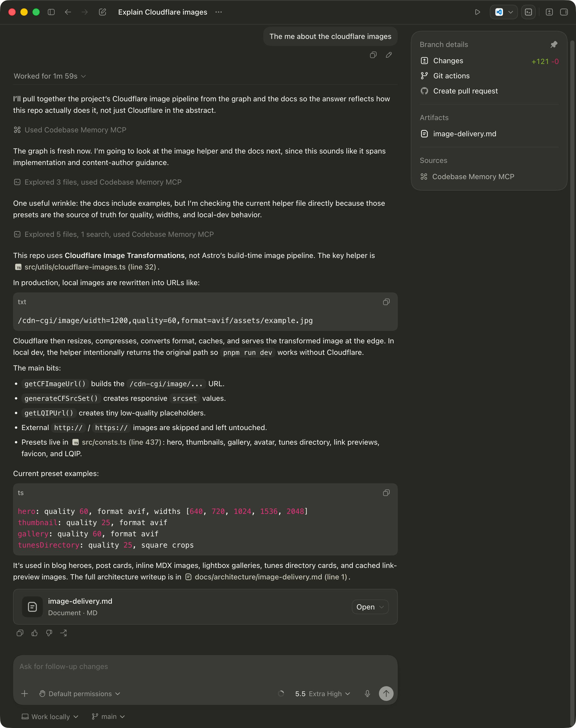576x728 pixels.
Task: Expand the open-in editor dropdown chevron
Action: pos(511,12)
